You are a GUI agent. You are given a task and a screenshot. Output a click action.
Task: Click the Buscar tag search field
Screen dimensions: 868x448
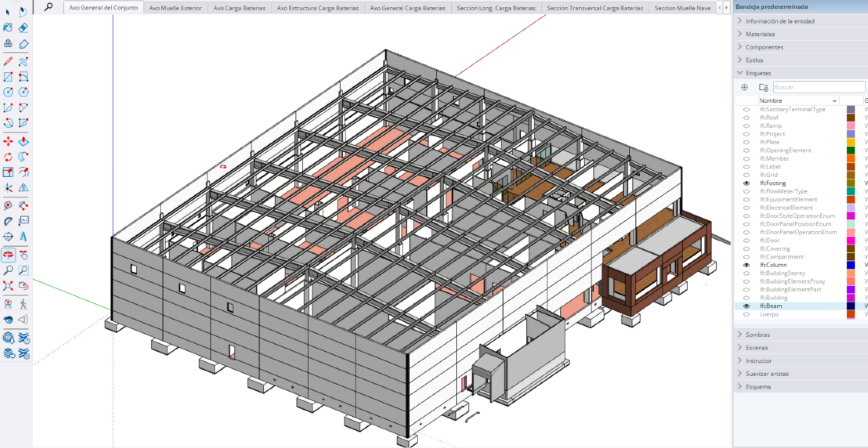click(818, 87)
